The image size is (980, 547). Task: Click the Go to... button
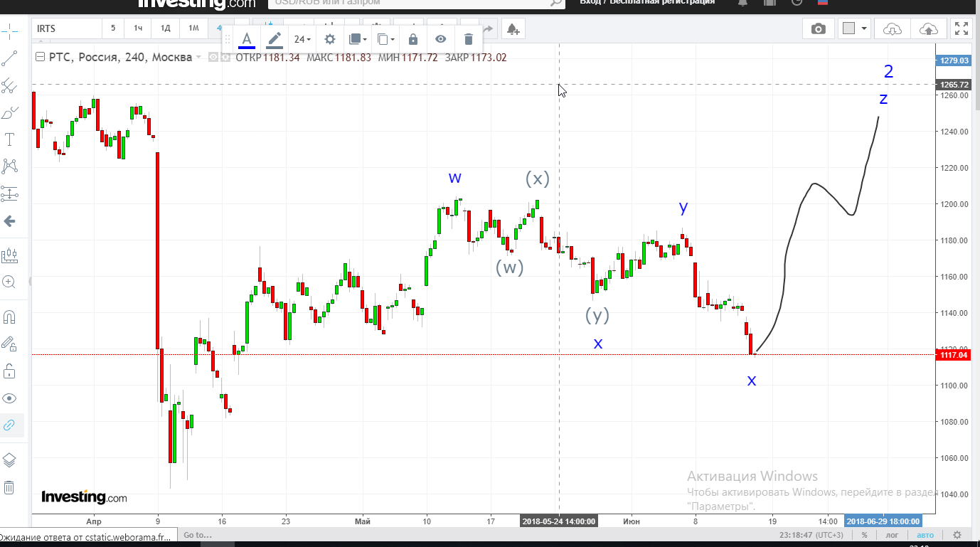point(198,535)
